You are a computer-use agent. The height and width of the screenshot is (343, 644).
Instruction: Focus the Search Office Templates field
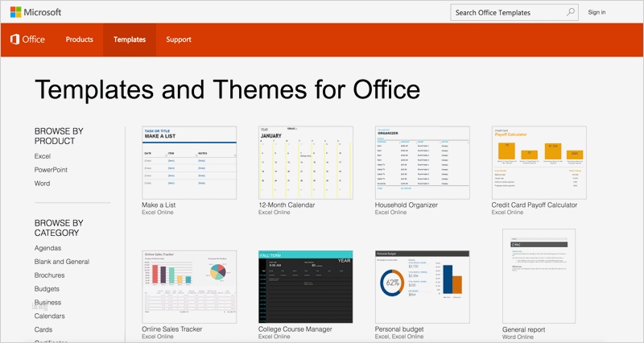pyautogui.click(x=514, y=12)
